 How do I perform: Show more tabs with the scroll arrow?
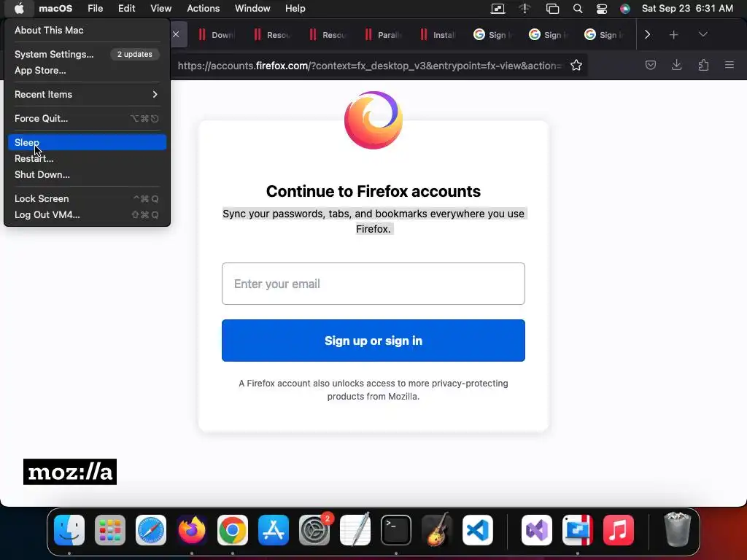(648, 35)
